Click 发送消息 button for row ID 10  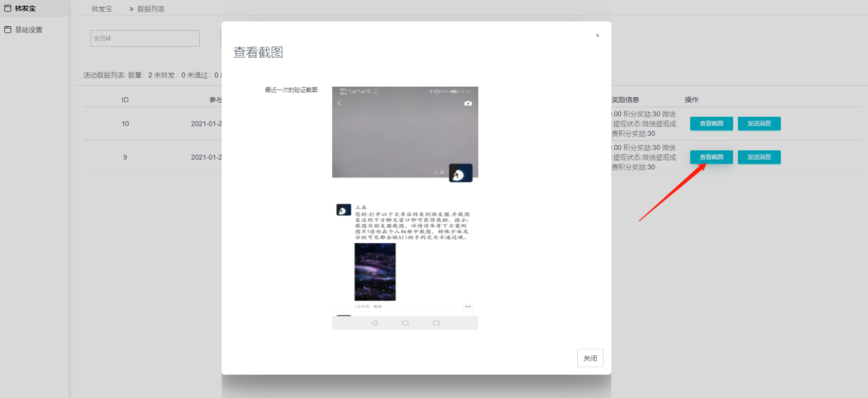click(x=759, y=124)
